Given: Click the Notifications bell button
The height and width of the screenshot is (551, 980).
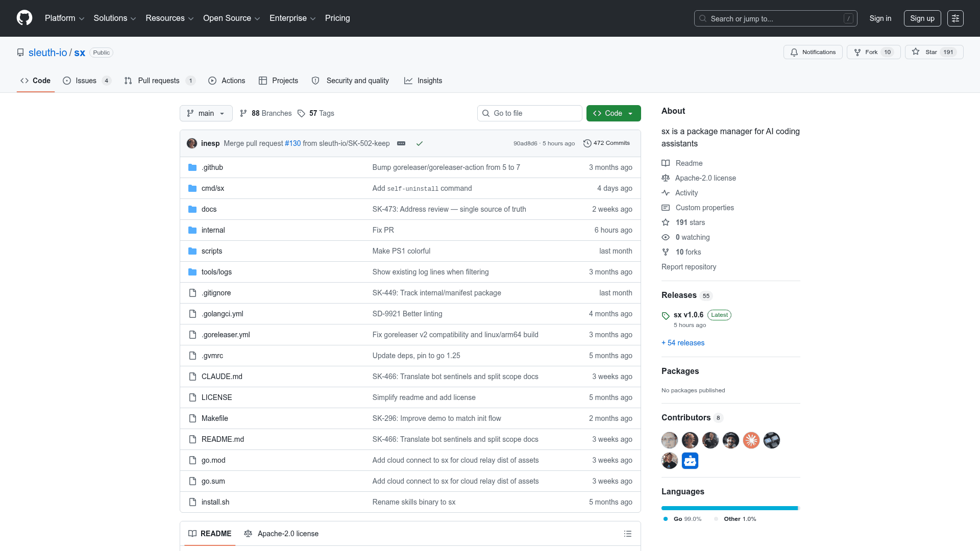Looking at the screenshot, I should tap(813, 52).
